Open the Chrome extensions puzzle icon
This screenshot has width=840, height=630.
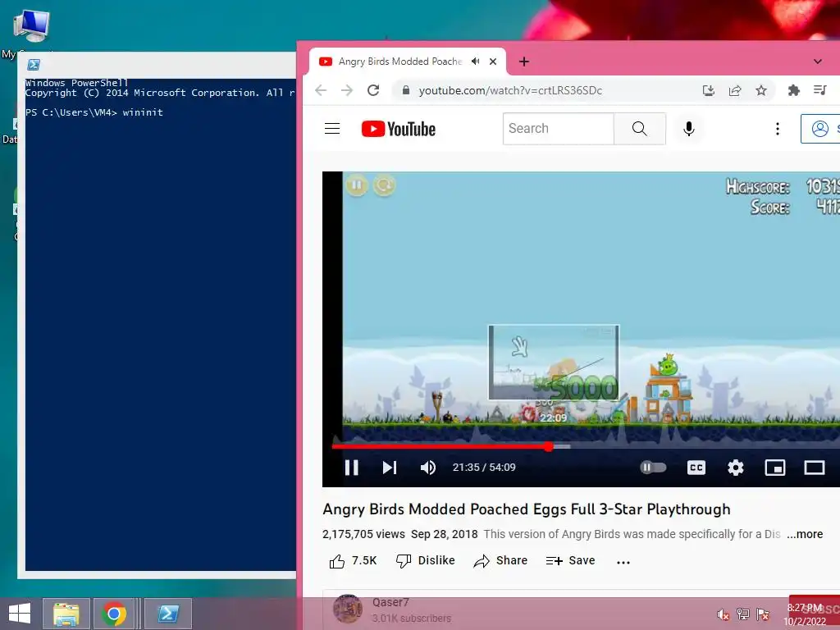[x=794, y=90]
